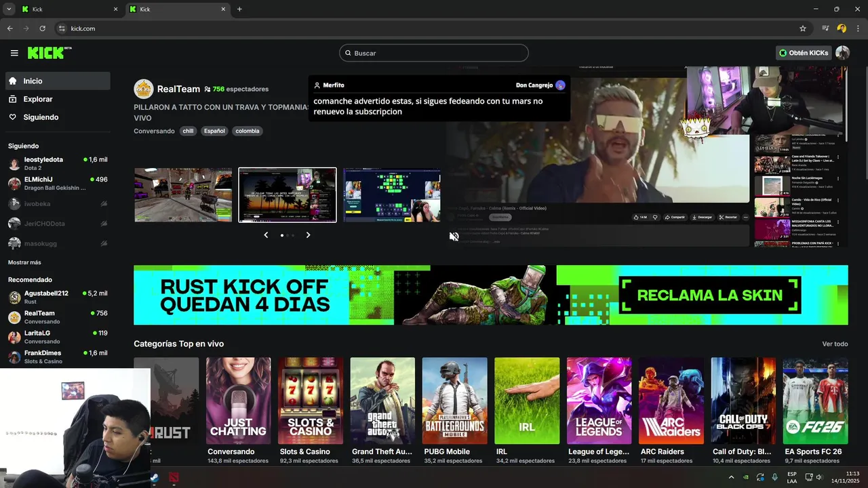
Task: Open Dota 2 from the taskbar
Action: pos(174,478)
